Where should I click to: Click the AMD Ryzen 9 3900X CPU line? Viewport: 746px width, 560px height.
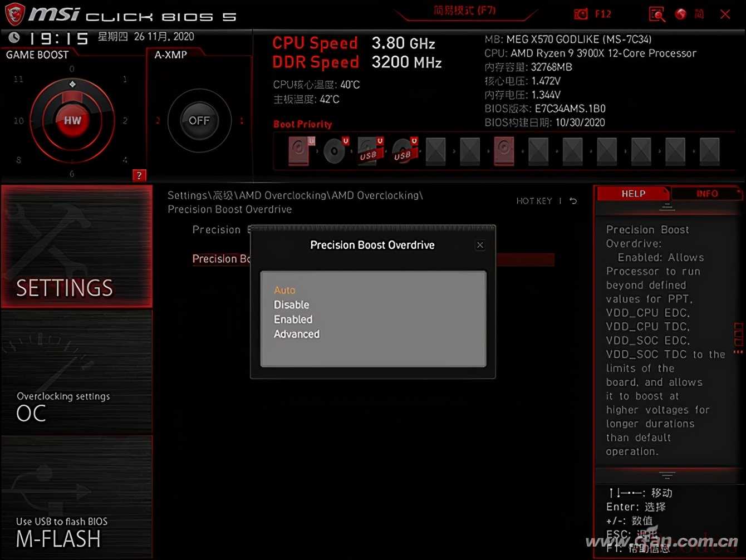(x=591, y=53)
